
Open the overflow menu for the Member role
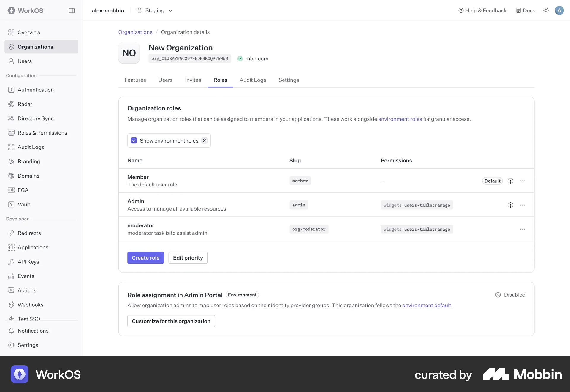(522, 181)
